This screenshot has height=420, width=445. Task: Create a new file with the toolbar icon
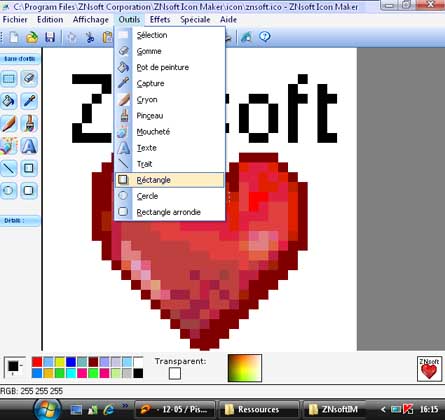(x=14, y=37)
